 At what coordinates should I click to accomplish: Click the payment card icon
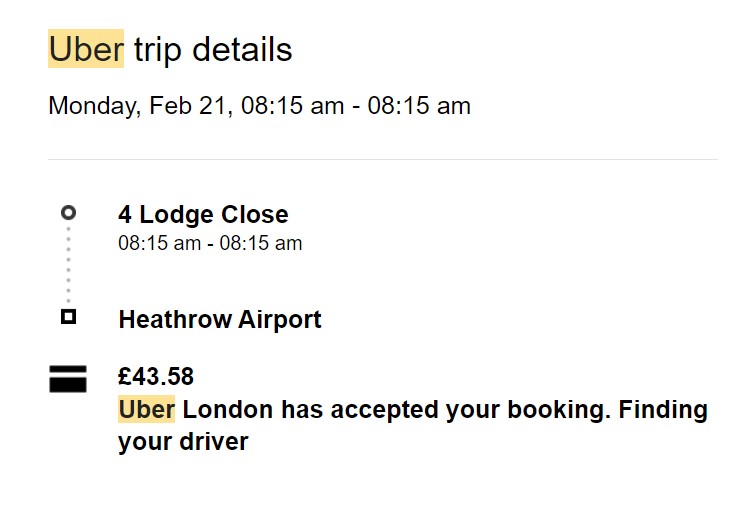click(x=68, y=379)
